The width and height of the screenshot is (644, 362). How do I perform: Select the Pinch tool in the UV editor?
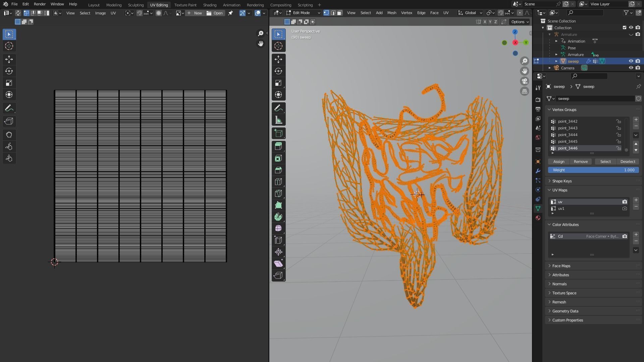(9, 159)
